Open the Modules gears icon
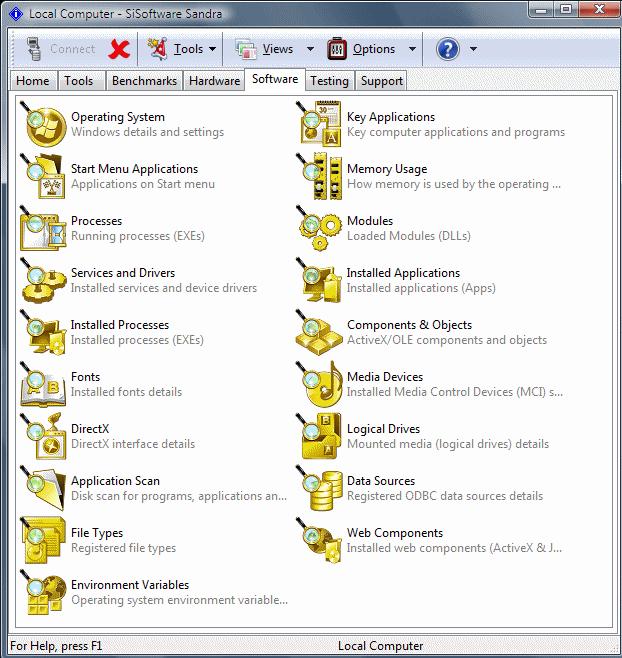Screen dimensions: 622x658 tap(319, 228)
